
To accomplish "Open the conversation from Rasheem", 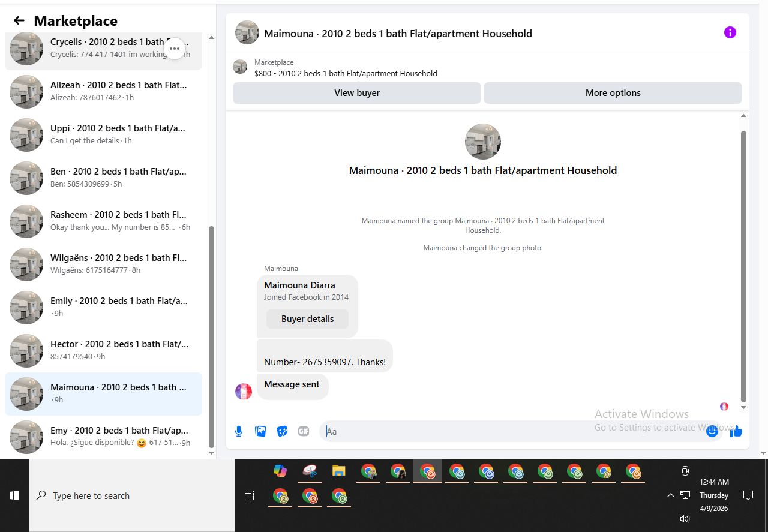I will coord(103,221).
